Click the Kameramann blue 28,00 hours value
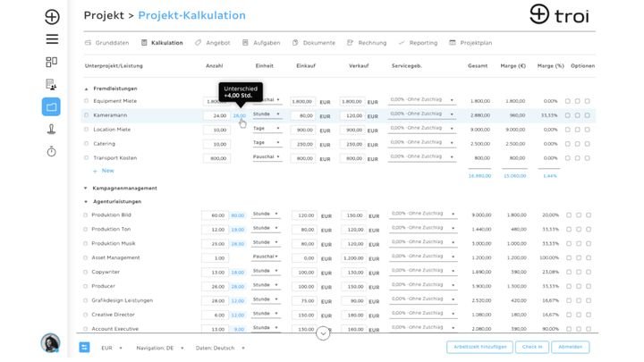The height and width of the screenshot is (362, 644). [x=239, y=115]
